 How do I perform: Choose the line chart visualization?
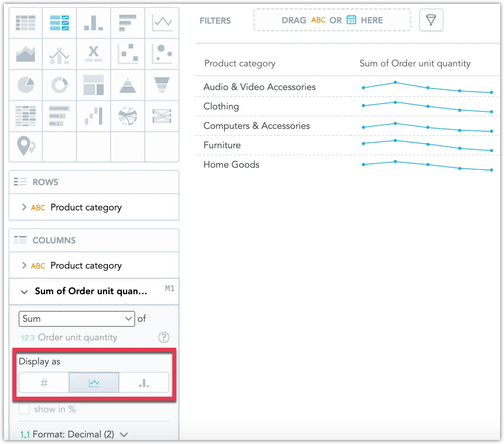162,23
